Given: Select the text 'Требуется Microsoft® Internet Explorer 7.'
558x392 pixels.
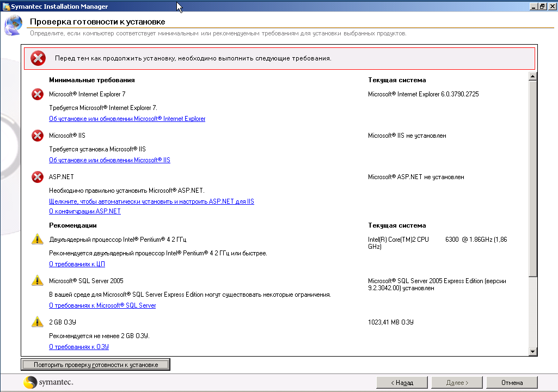Looking at the screenshot, I should (103, 108).
